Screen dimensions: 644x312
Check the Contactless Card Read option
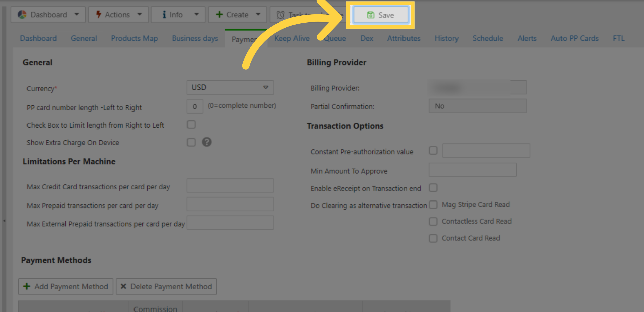(x=433, y=221)
